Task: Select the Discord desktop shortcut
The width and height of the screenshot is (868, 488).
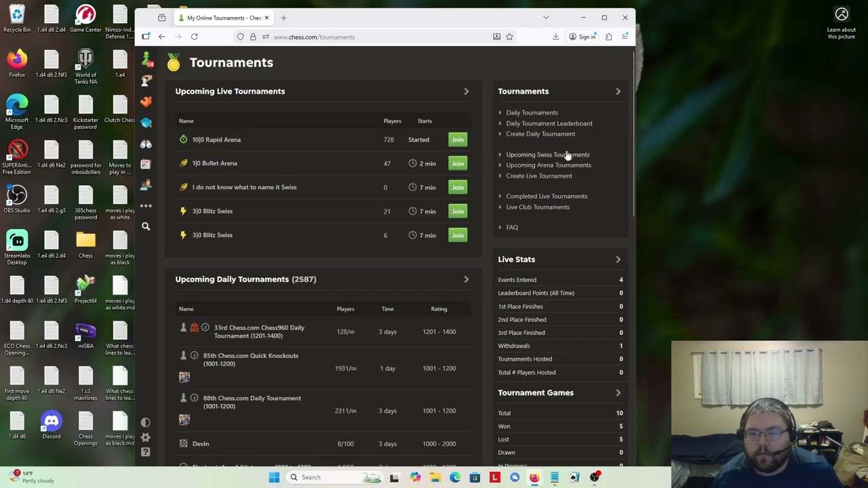Action: click(51, 426)
